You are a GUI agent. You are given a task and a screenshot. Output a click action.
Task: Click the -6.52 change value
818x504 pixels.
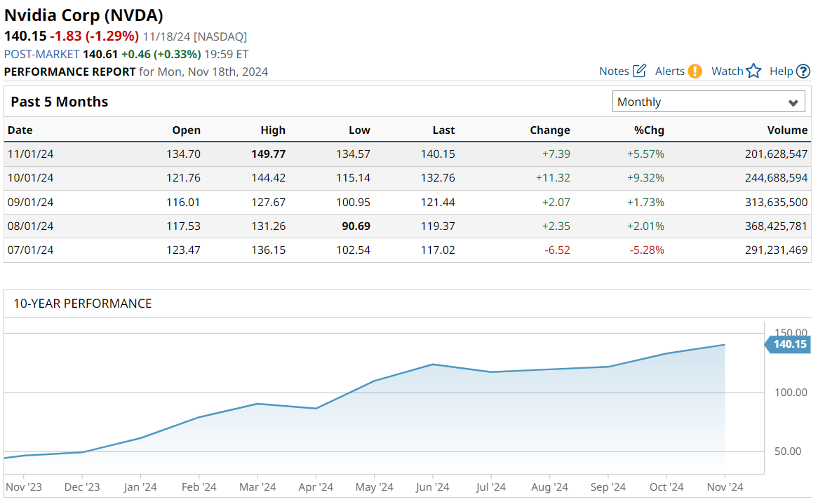557,250
